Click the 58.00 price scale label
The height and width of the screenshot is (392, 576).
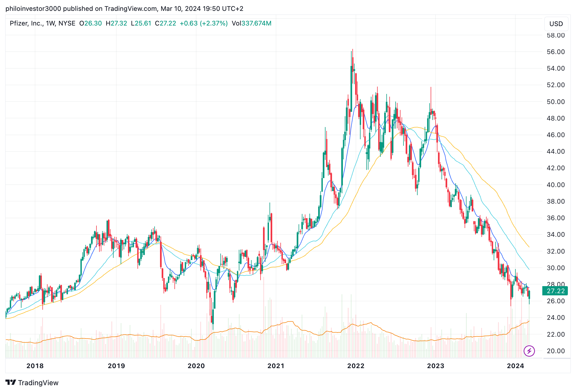coord(556,35)
